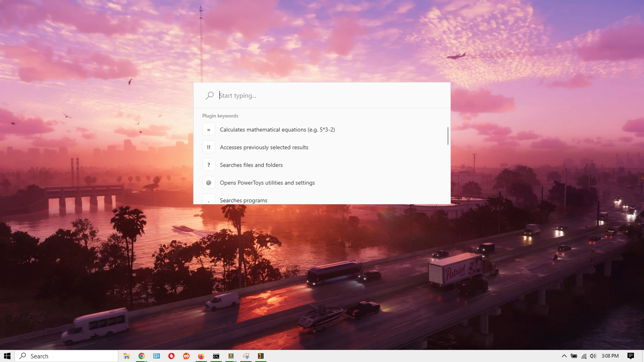Image resolution: width=644 pixels, height=362 pixels.
Task: Launch Firefox from the taskbar
Action: pyautogui.click(x=201, y=356)
